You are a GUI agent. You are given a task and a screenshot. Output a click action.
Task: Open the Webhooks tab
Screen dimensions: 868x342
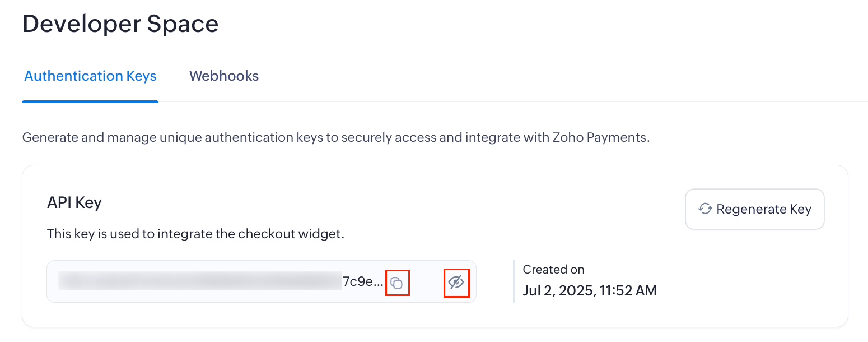pos(224,76)
